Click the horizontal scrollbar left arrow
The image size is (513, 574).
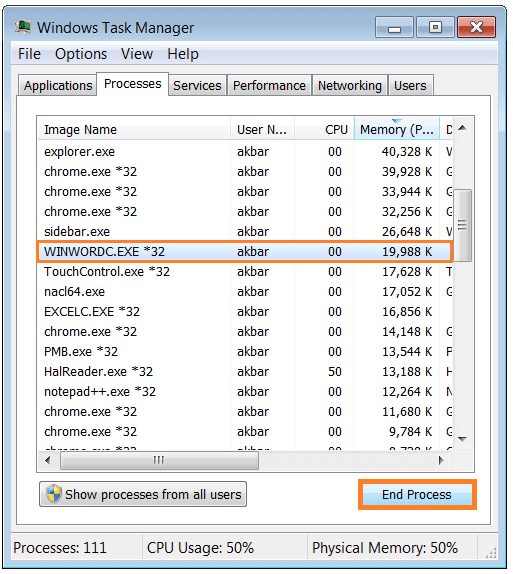(48, 460)
